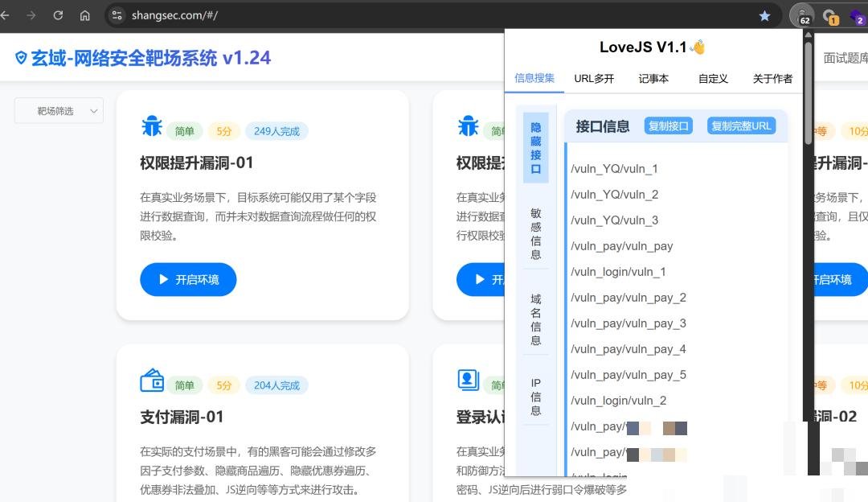Open the 记事本 tab
868x502 pixels.
(x=653, y=79)
